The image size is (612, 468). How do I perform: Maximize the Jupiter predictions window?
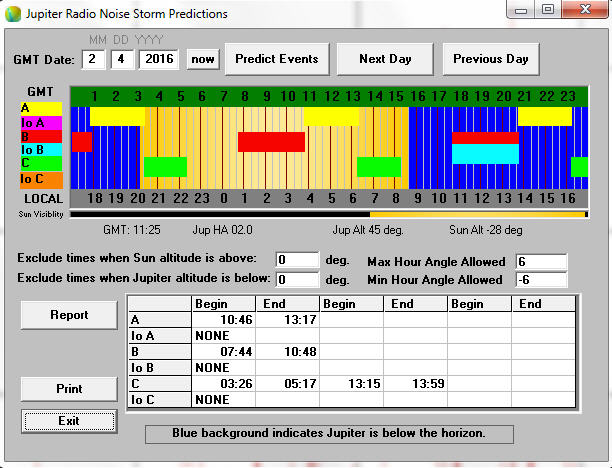548,9
